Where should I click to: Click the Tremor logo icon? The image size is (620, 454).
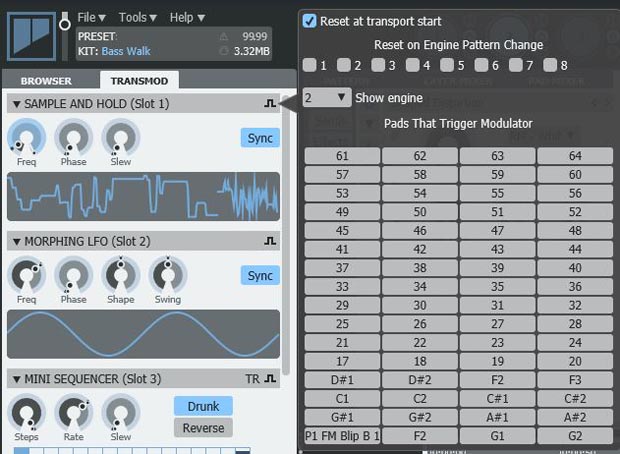click(x=31, y=35)
